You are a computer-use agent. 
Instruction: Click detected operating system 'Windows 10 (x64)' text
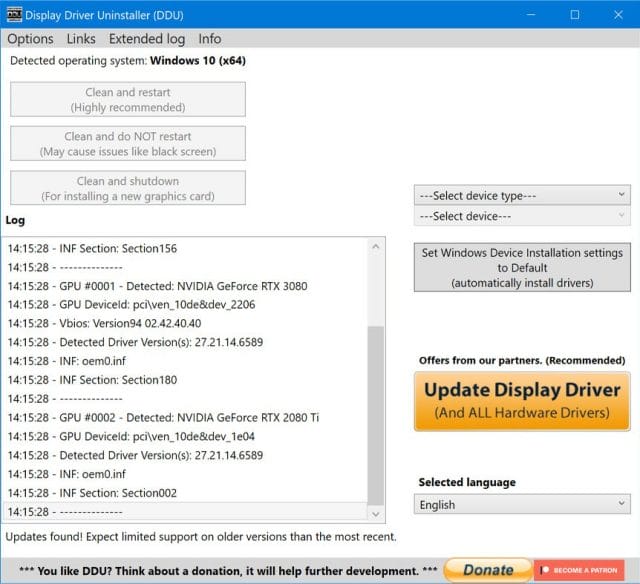198,61
